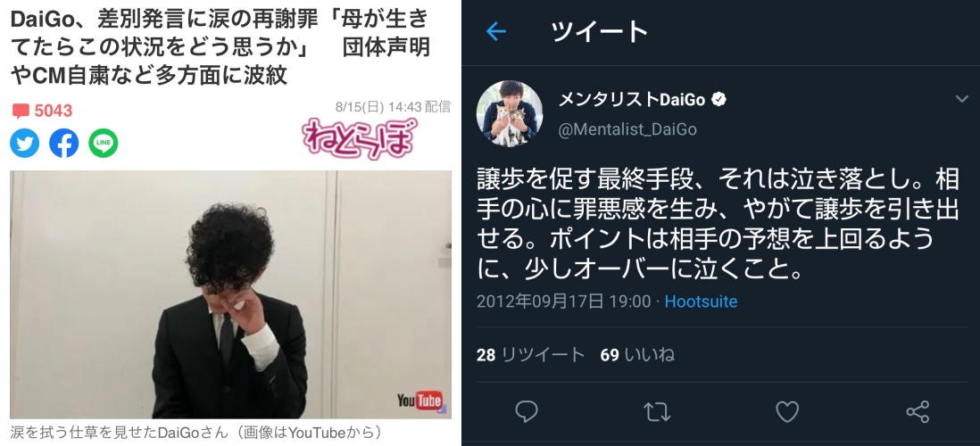This screenshot has height=446, width=980.
Task: Expand tweet options chevron menu
Action: [962, 99]
